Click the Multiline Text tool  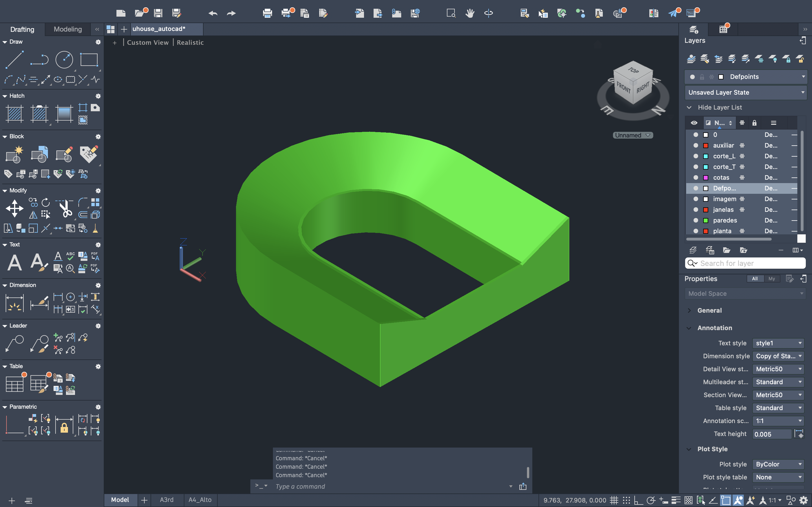click(15, 262)
